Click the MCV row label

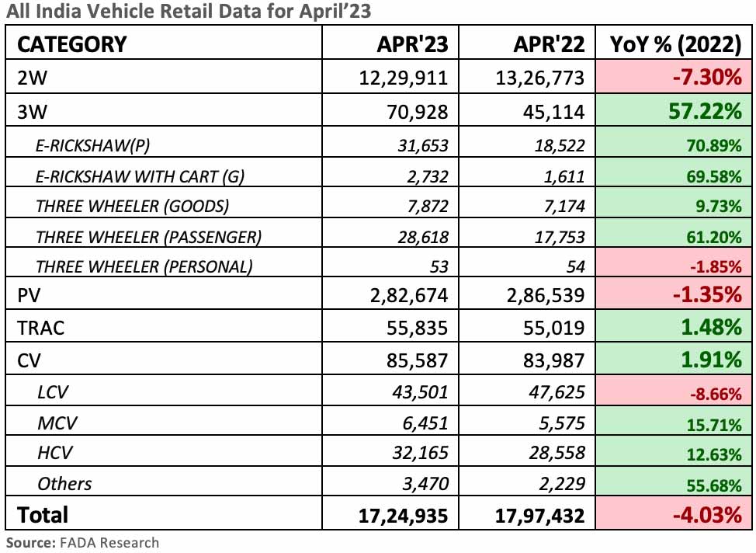[57, 423]
